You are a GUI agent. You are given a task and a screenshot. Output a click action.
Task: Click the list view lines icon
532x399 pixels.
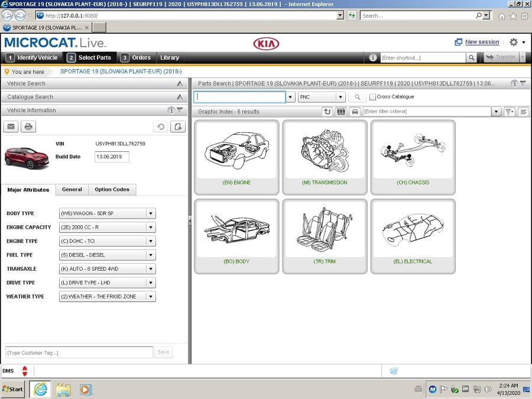coord(524,111)
